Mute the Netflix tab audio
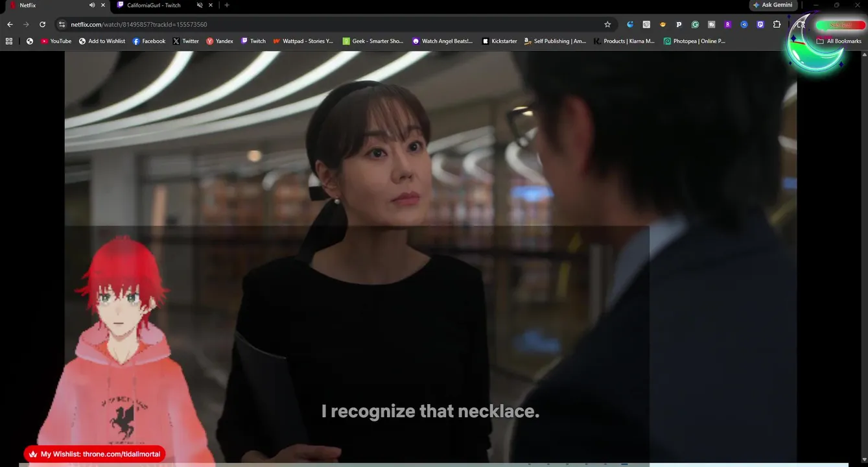868x467 pixels. (x=92, y=5)
